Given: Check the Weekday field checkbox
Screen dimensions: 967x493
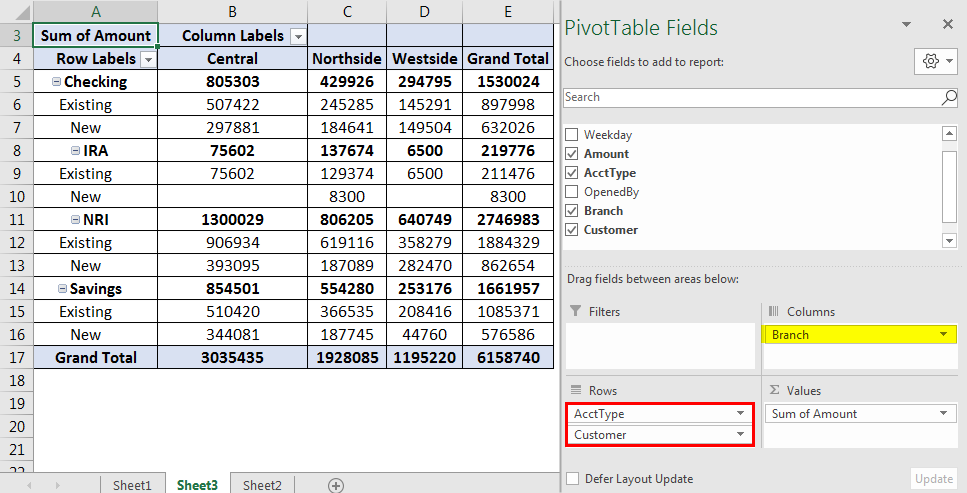Looking at the screenshot, I should [x=571, y=135].
